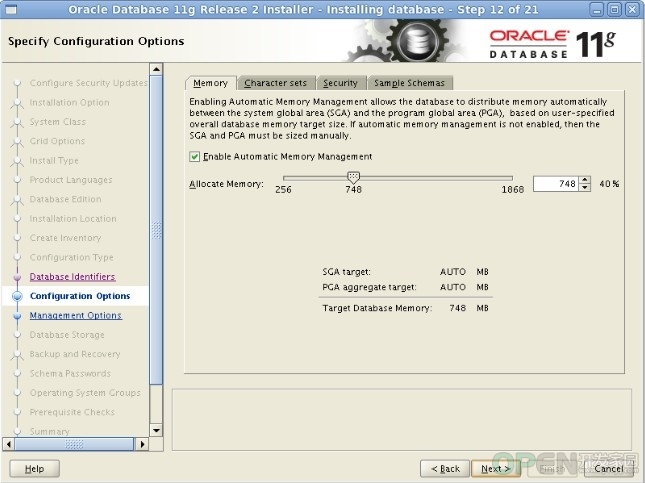The image size is (645, 483).
Task: Go to previous step with Back button
Action: click(x=445, y=469)
